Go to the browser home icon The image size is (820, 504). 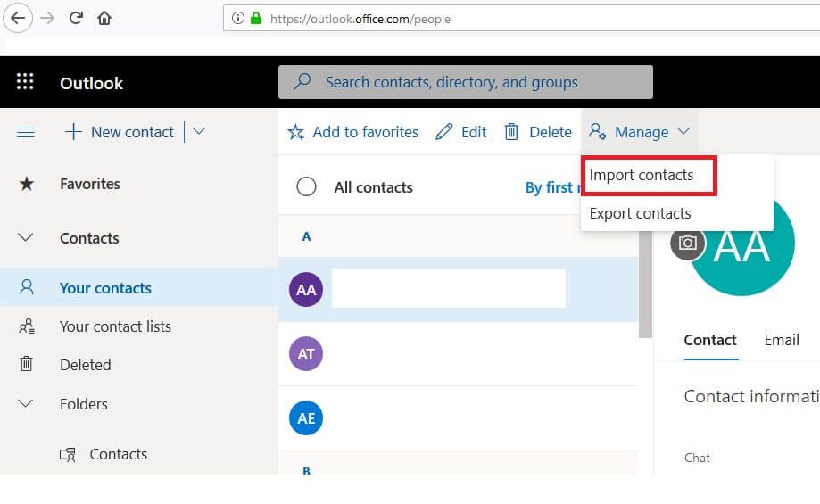[104, 18]
